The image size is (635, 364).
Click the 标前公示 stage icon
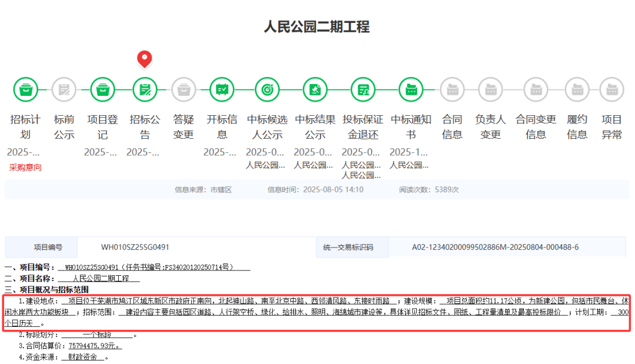click(x=64, y=89)
